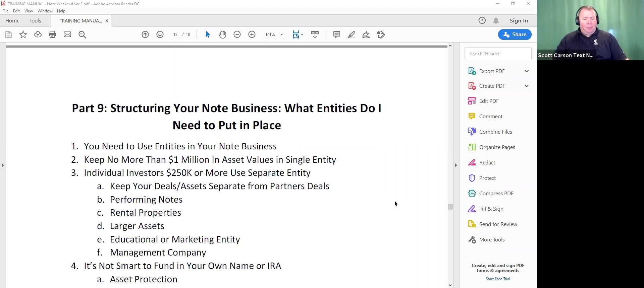Expand the Create PDF section
The width and height of the screenshot is (644, 288).
[527, 86]
